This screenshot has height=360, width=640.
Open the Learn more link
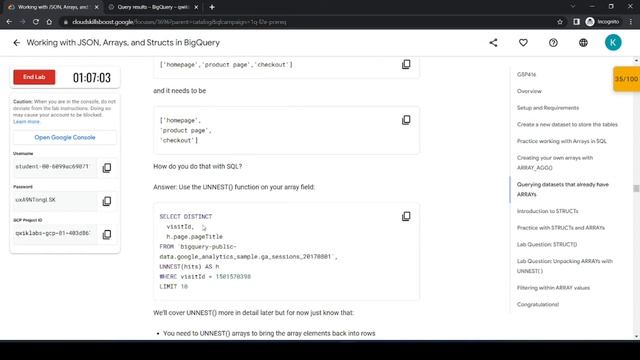(x=26, y=122)
